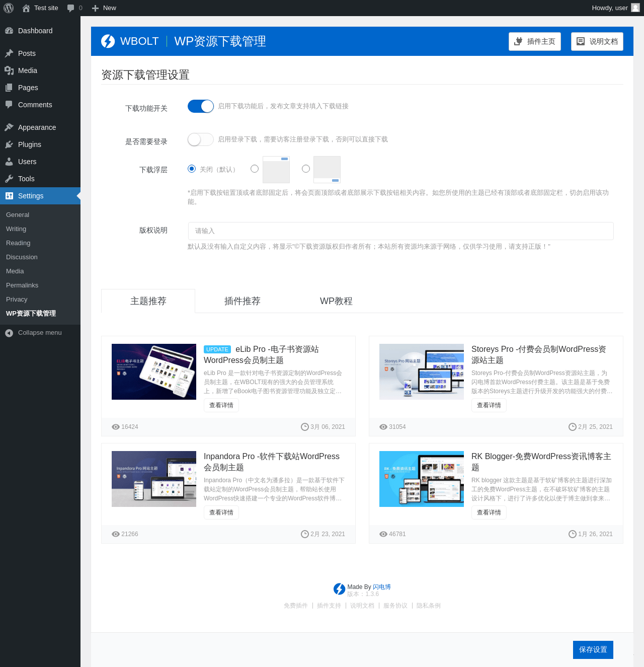Click the Tools wrench icon
Viewport: 644px width, 667px height.
click(9, 179)
